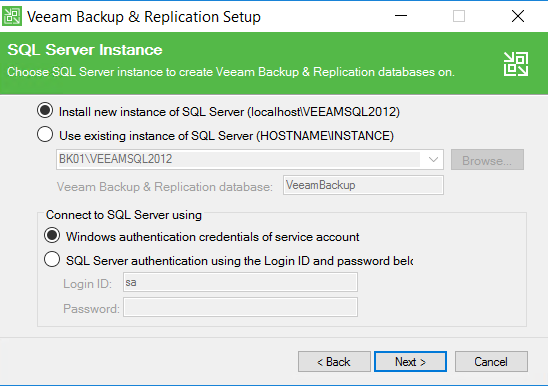548x386 pixels.
Task: Minimize the Veeam Setup window
Action: (401, 16)
